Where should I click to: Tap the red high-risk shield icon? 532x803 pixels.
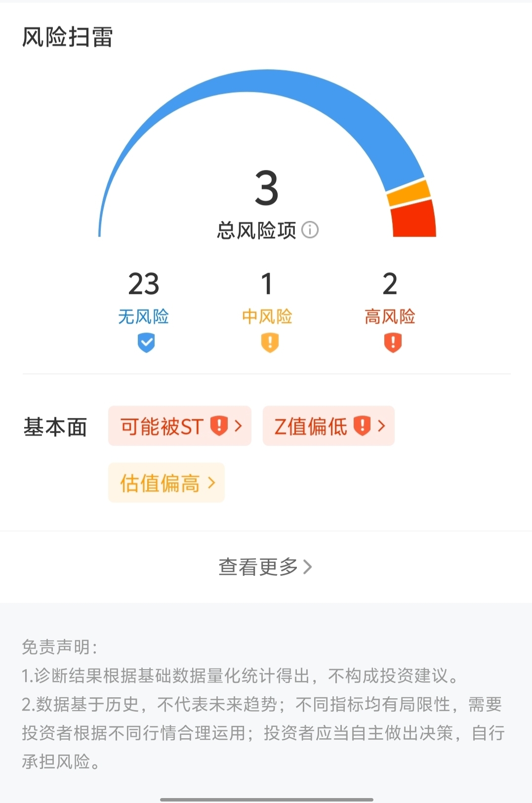(x=393, y=342)
